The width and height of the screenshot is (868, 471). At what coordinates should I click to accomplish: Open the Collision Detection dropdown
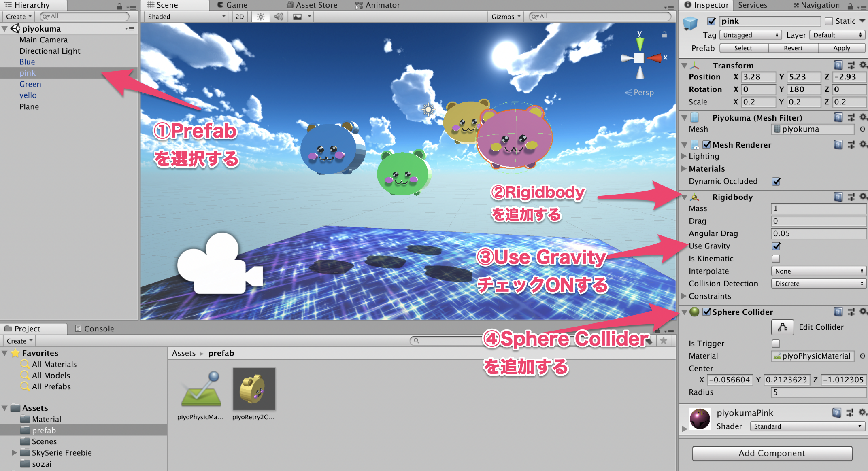(x=819, y=283)
